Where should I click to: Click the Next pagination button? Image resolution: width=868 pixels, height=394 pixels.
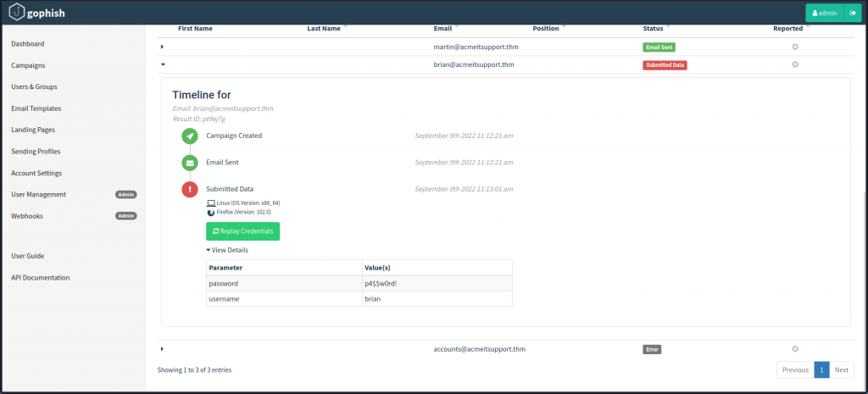(x=841, y=370)
